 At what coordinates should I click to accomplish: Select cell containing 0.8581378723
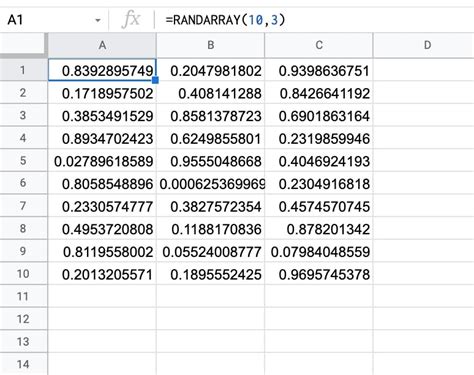210,115
